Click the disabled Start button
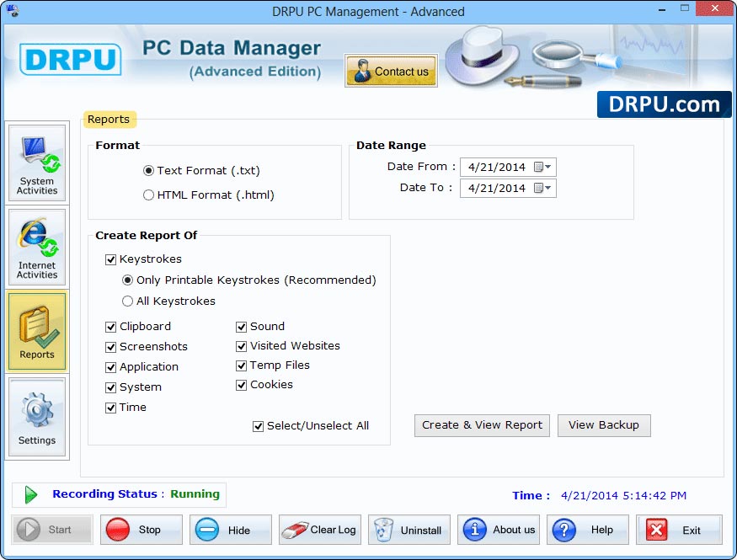The image size is (737, 560). tap(52, 530)
